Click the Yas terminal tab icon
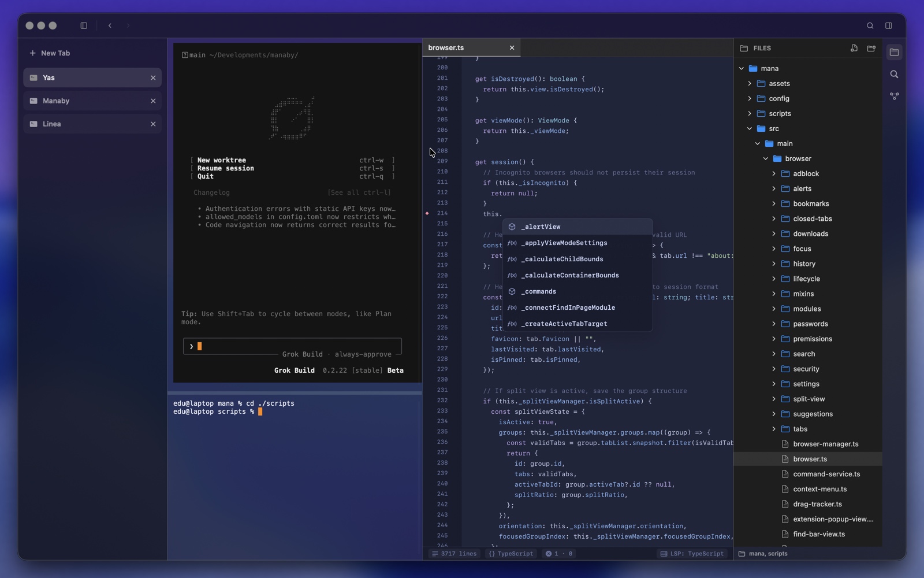 pos(33,77)
